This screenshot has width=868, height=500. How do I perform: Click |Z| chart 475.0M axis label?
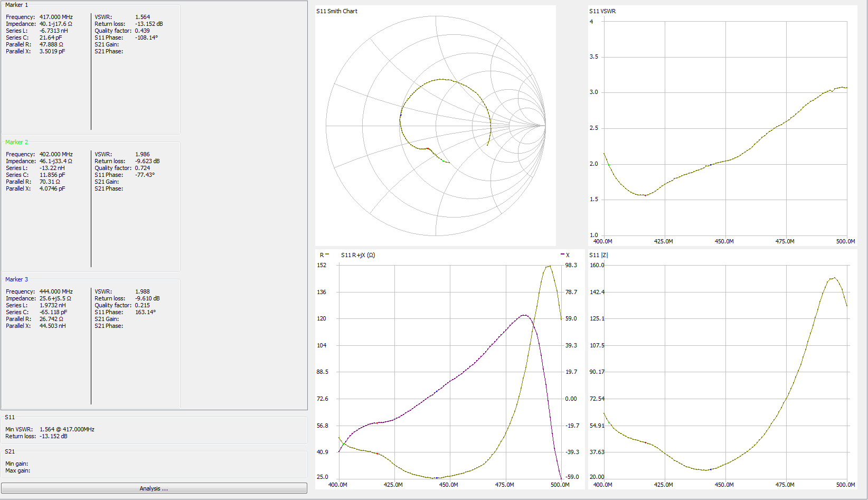coord(785,485)
